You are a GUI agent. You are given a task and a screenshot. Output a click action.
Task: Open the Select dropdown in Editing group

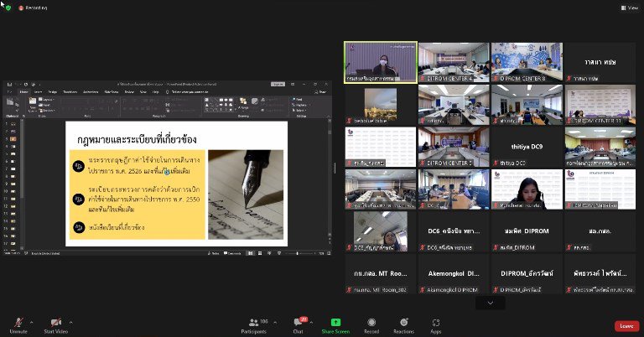[x=299, y=111]
